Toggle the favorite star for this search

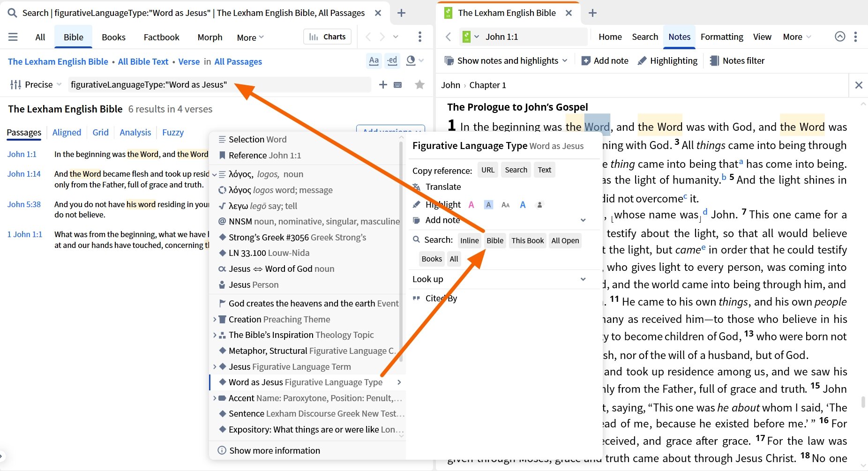coord(419,84)
